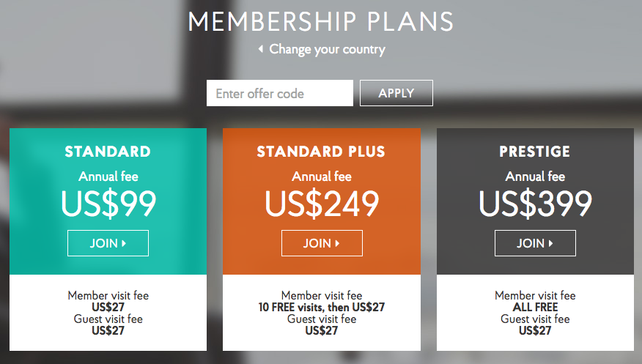Click the US$399 annual fee price
Image resolution: width=642 pixels, height=364 pixels.
pyautogui.click(x=536, y=204)
